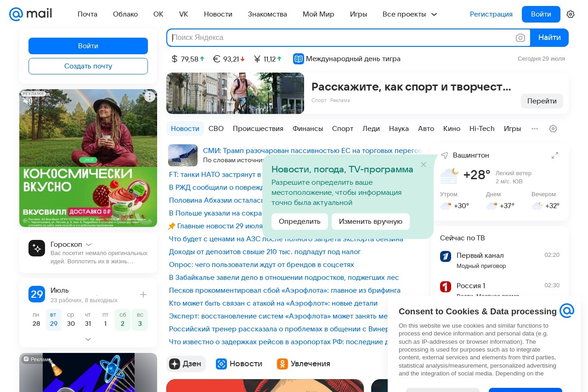Expand the weather widget
The height and width of the screenshot is (392, 588).
(555, 155)
